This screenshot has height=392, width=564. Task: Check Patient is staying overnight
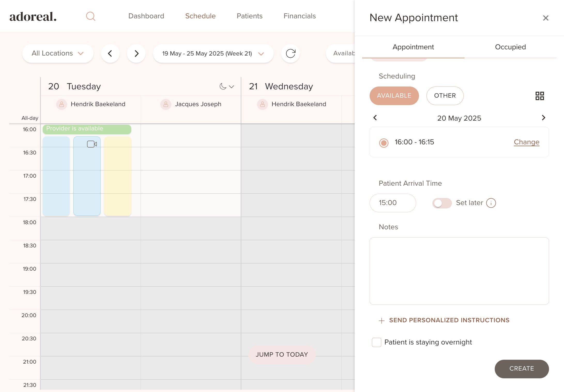pyautogui.click(x=376, y=342)
